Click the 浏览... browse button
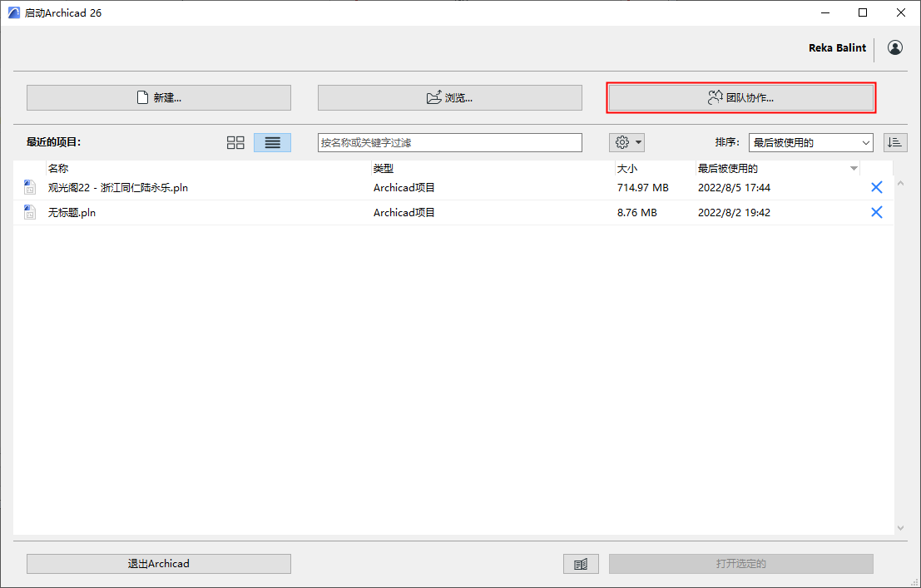This screenshot has width=921, height=588. click(x=450, y=97)
